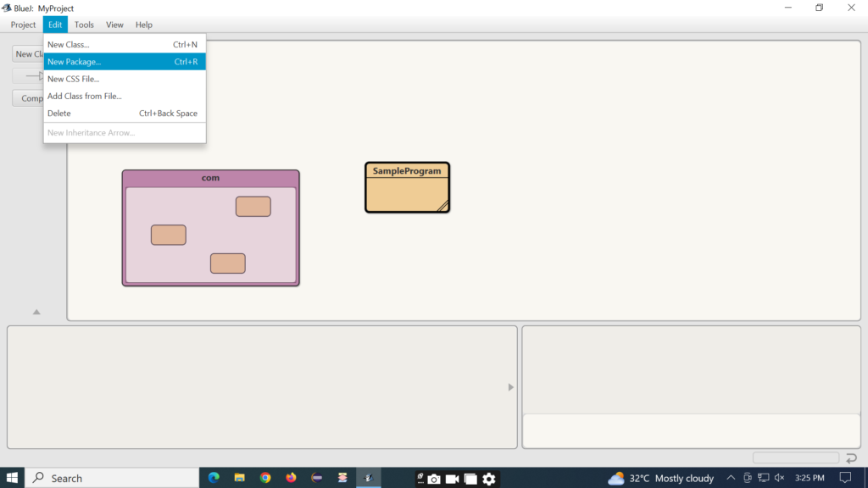
Task: Click the gear icon in the recording toolbar
Action: pyautogui.click(x=489, y=478)
